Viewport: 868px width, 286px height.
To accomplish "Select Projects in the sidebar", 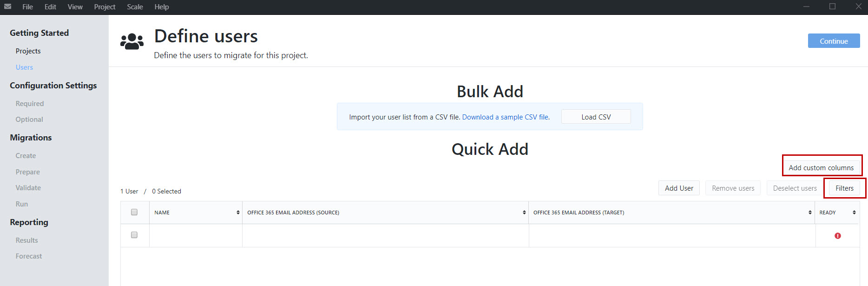I will (28, 51).
